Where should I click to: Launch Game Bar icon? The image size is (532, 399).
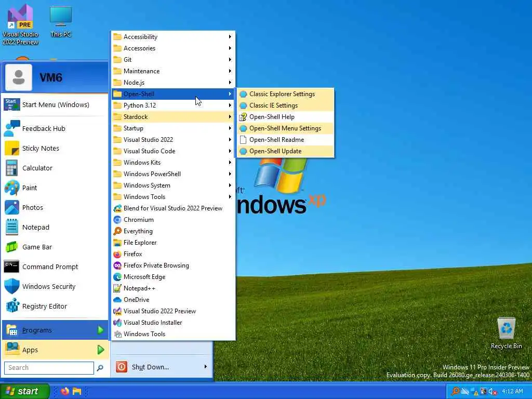(12, 247)
